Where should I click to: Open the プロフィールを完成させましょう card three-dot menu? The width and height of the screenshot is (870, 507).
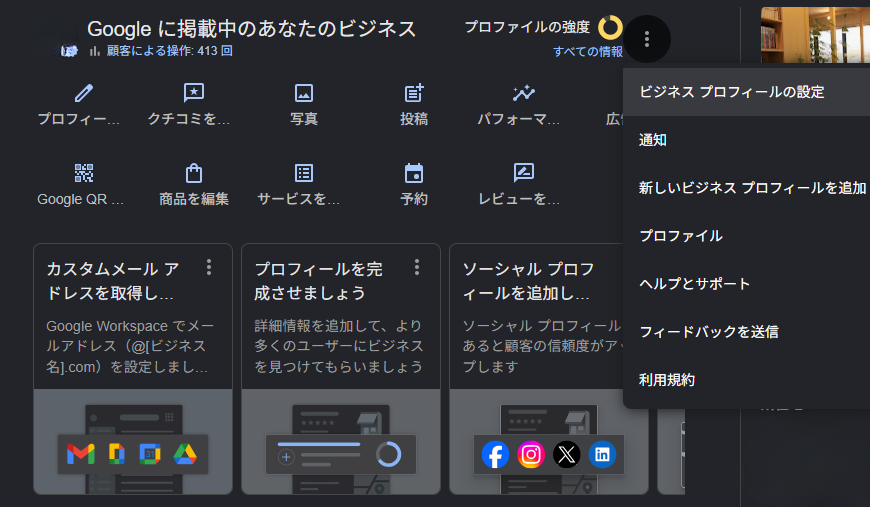(x=417, y=267)
